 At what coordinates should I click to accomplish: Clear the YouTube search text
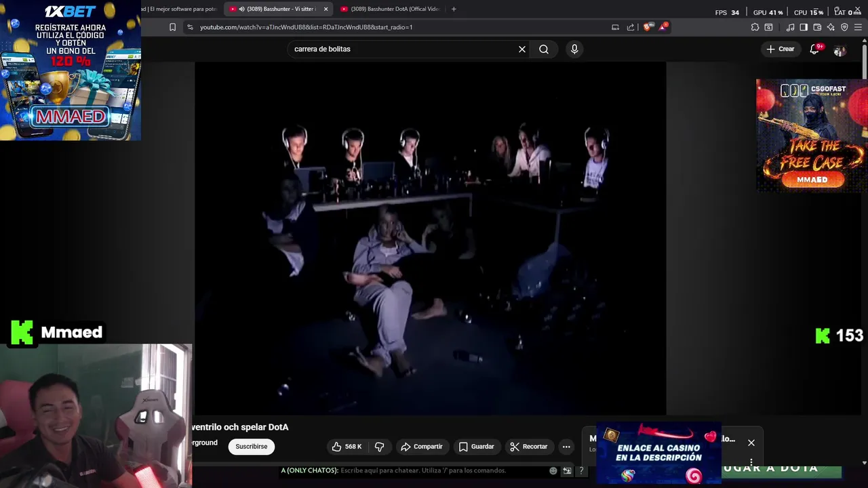[x=522, y=49]
